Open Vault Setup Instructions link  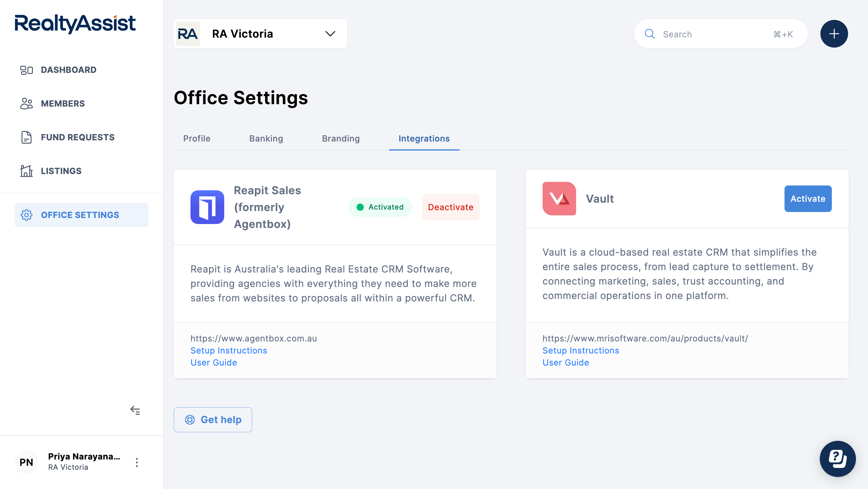point(581,351)
